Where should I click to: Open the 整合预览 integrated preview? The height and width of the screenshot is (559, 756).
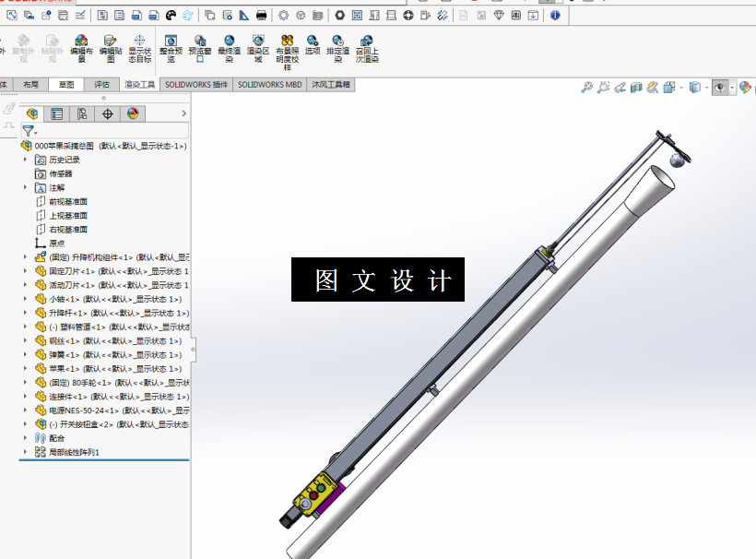[171, 48]
